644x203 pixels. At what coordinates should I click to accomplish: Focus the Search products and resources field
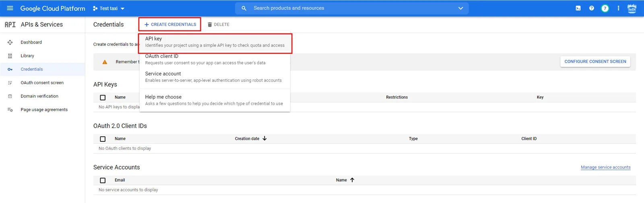tap(352, 8)
